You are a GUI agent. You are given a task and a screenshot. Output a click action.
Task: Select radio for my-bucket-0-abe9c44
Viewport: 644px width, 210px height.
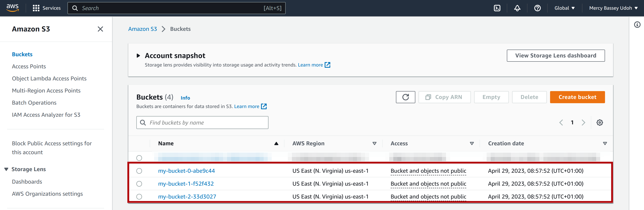139,171
